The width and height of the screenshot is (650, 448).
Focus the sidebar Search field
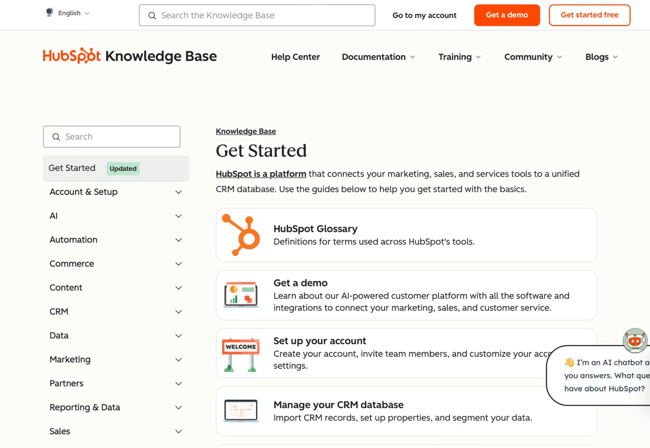tap(112, 137)
